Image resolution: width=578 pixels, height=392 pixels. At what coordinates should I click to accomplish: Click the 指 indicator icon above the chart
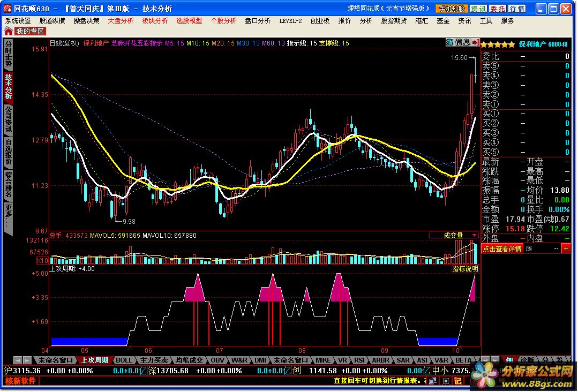click(x=449, y=42)
